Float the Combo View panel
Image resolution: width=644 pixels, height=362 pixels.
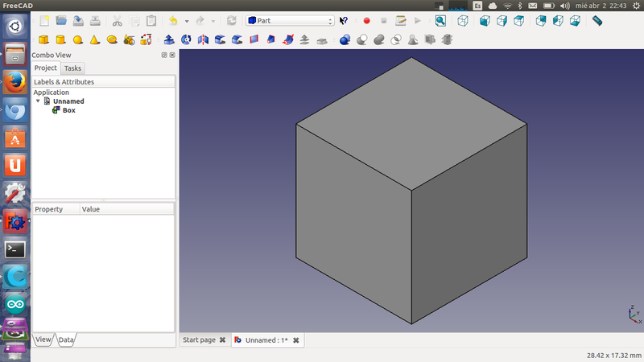pyautogui.click(x=163, y=55)
